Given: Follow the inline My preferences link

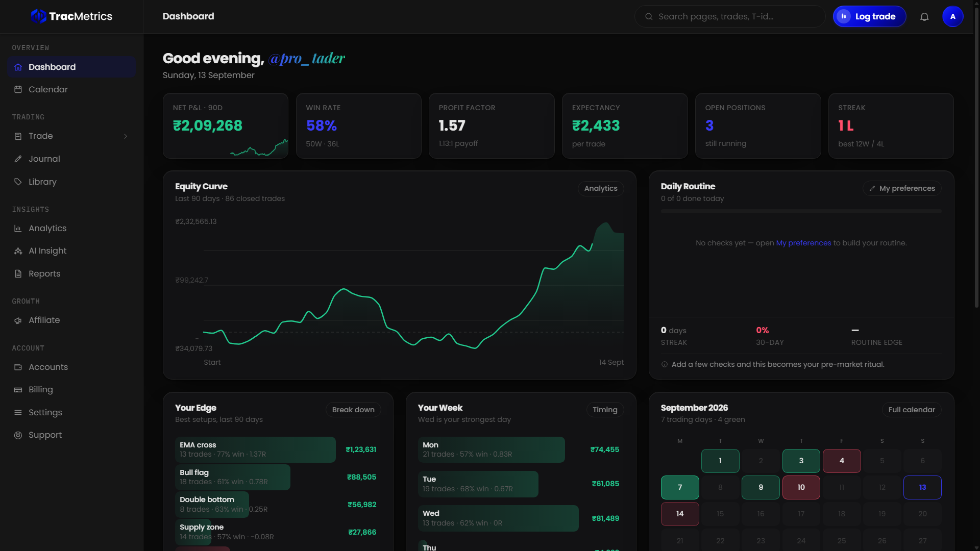Looking at the screenshot, I should pyautogui.click(x=803, y=243).
